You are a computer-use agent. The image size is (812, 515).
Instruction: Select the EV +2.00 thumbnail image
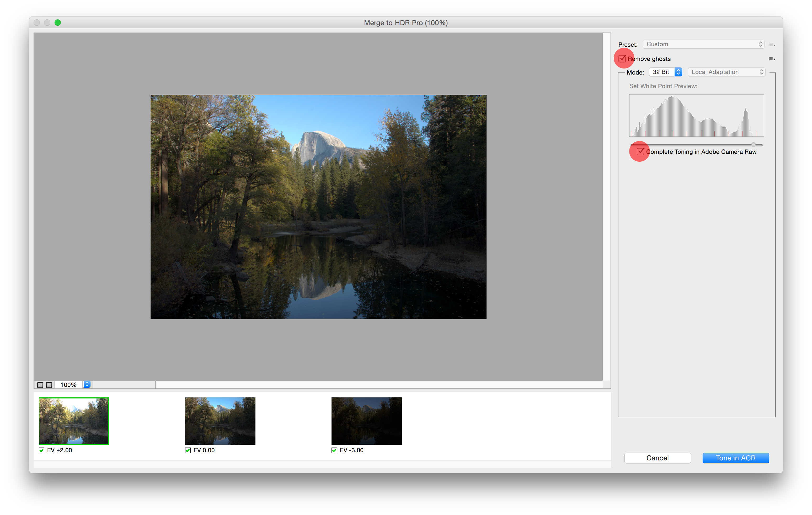click(74, 421)
